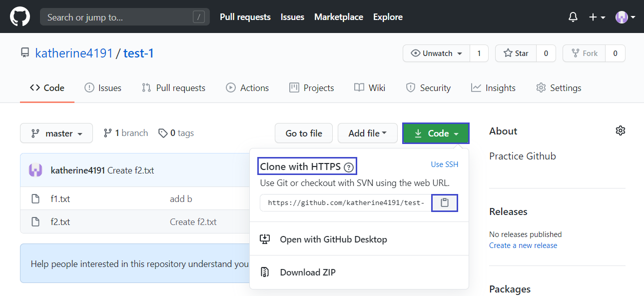Click the commit author avatar
The width and height of the screenshot is (644, 296).
[35, 170]
